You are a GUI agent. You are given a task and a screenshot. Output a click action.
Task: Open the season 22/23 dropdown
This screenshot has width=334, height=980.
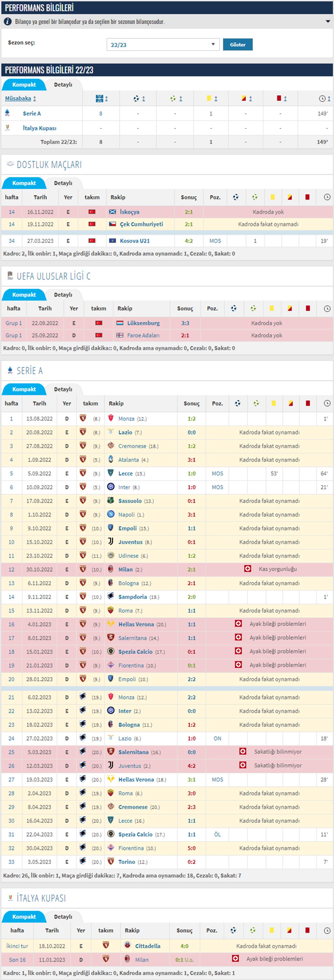163,45
